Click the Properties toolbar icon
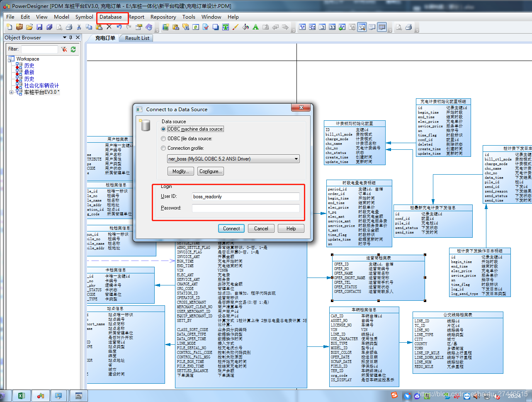Image resolution: width=532 pixels, height=402 pixels. coord(139,27)
